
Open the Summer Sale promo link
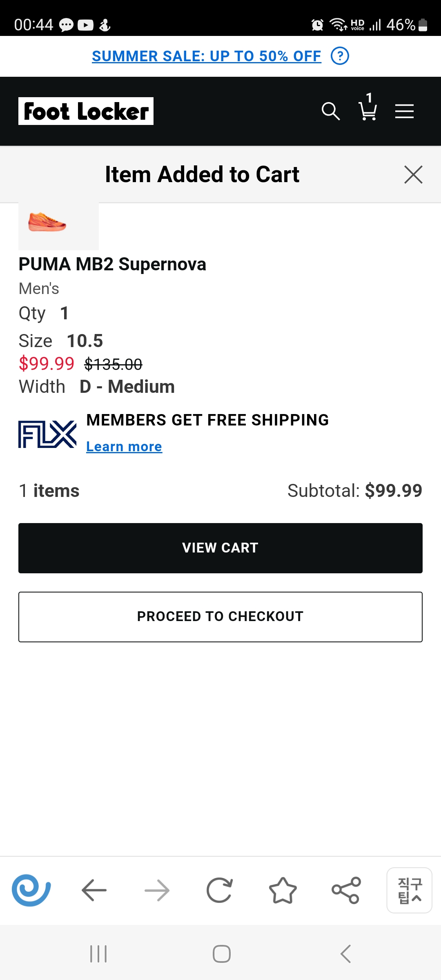point(207,56)
